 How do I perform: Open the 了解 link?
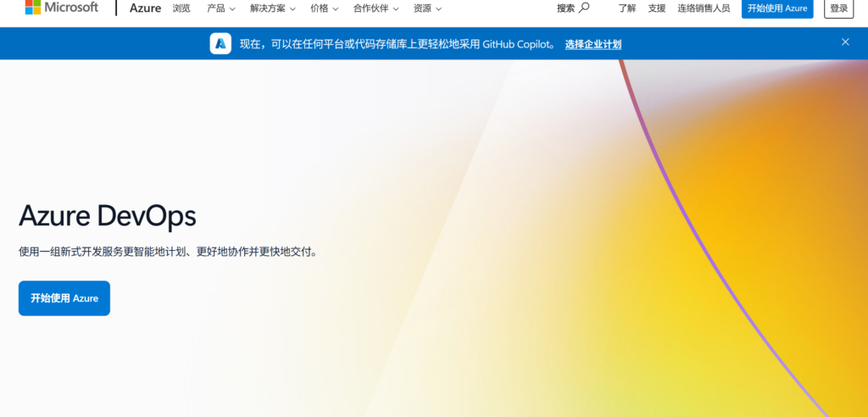pos(627,8)
